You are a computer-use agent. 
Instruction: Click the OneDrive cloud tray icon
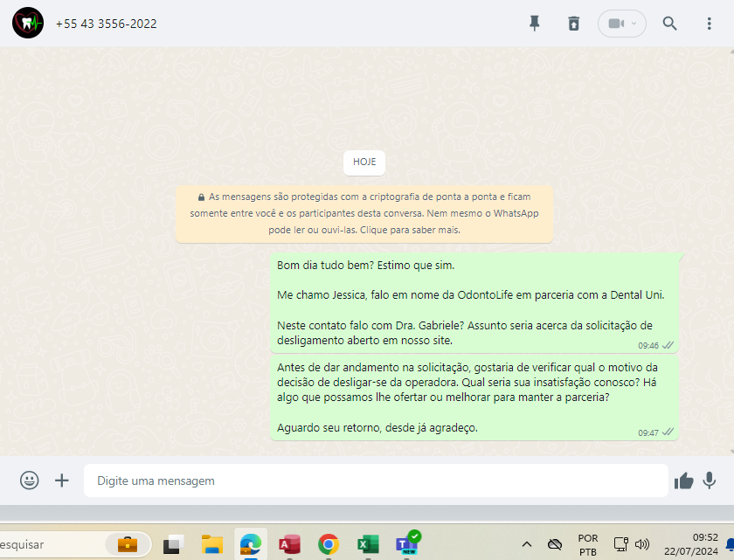click(555, 544)
